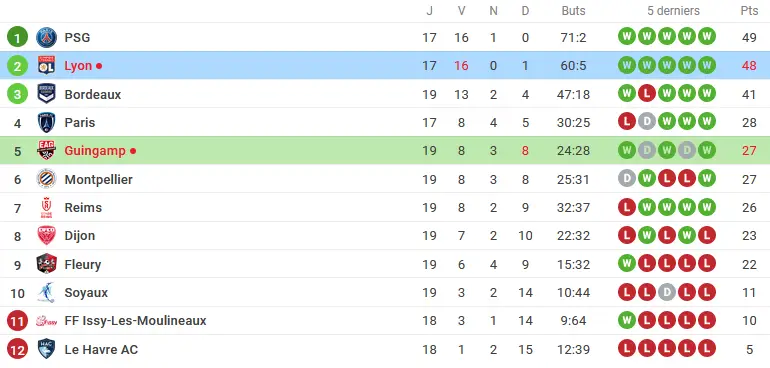Open the Bordeaux club crest
Viewport: 770px width, 368px height.
(x=46, y=94)
